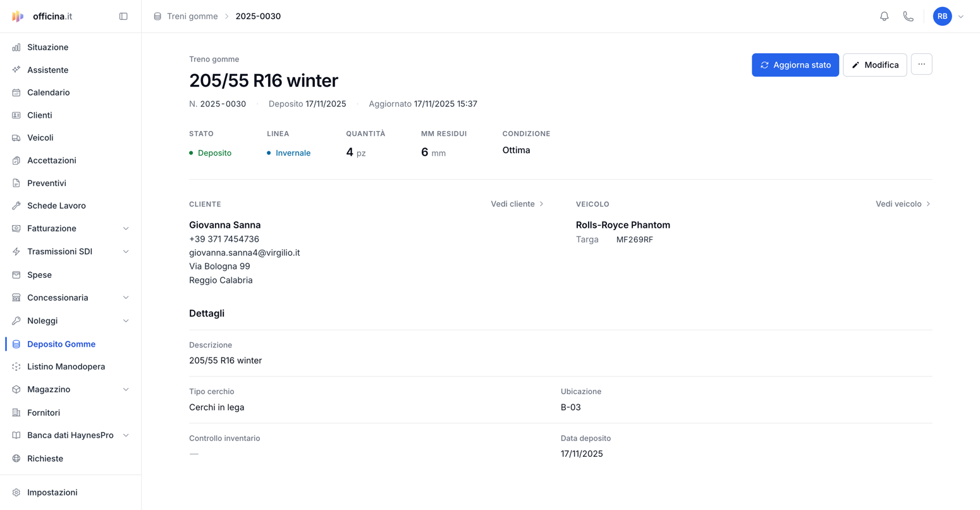Viewport: 980px width, 510px height.
Task: Click the phone icon in the header
Action: tap(908, 16)
